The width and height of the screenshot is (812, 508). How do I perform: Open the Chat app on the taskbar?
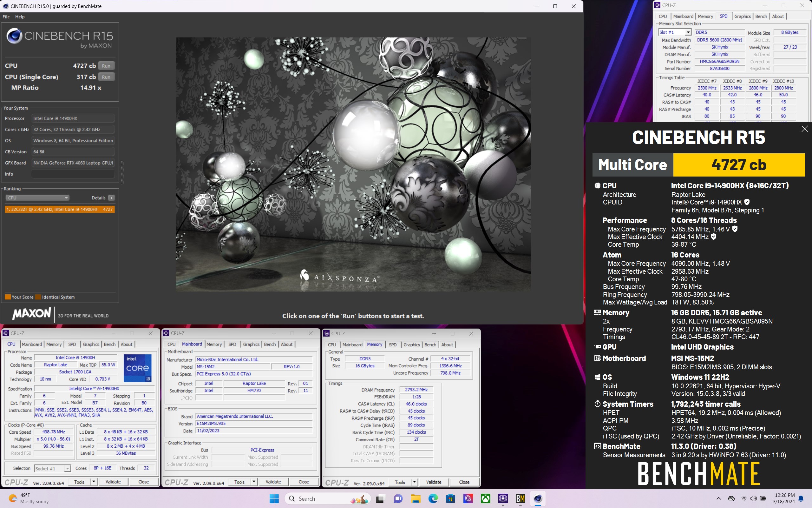pos(398,498)
